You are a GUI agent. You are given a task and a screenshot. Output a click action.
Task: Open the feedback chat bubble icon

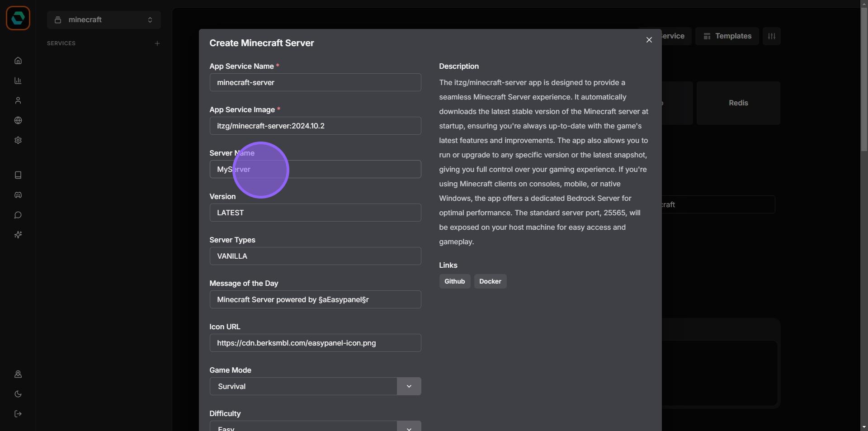[x=18, y=215]
